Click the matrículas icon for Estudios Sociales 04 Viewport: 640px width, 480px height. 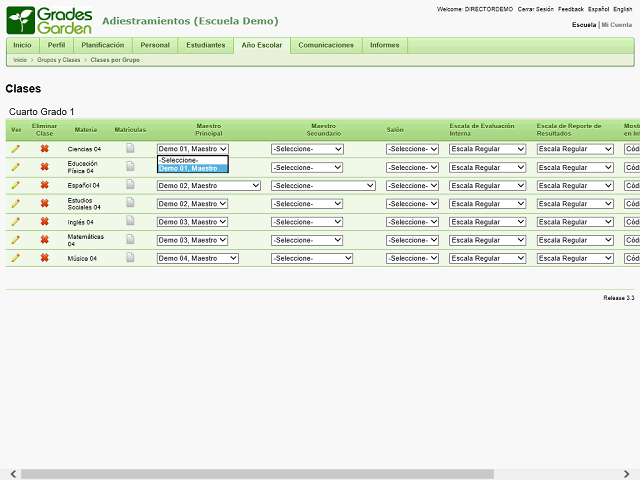click(x=130, y=202)
